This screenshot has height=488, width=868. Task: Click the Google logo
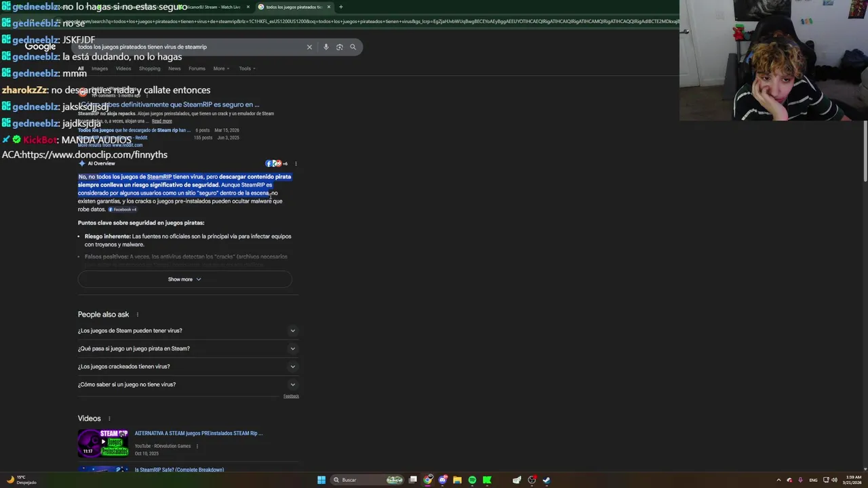coord(41,47)
